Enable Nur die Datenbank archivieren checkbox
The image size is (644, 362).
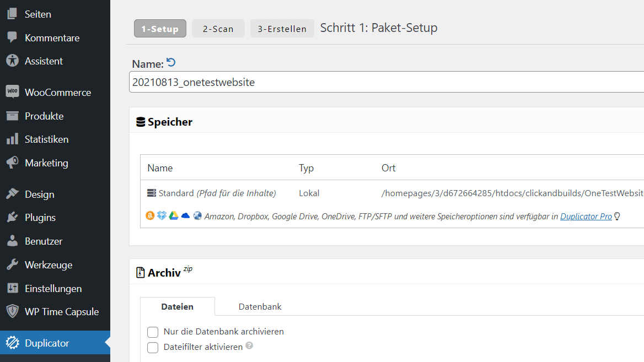(153, 332)
